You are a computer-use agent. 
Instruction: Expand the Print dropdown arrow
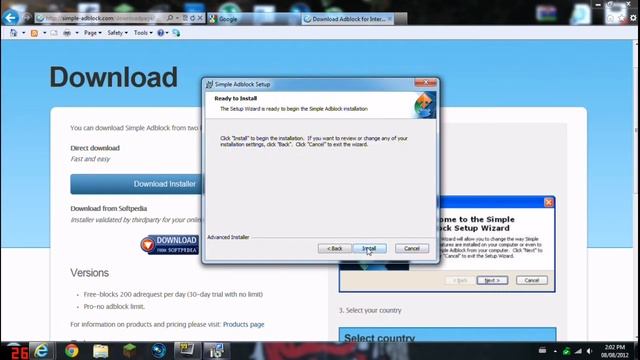coord(76,33)
